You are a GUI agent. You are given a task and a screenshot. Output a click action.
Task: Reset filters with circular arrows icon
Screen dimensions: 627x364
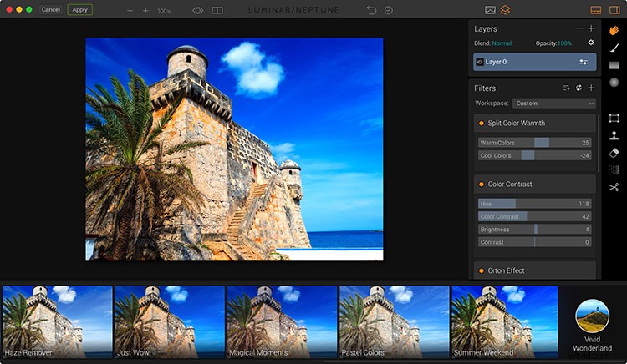coord(579,88)
